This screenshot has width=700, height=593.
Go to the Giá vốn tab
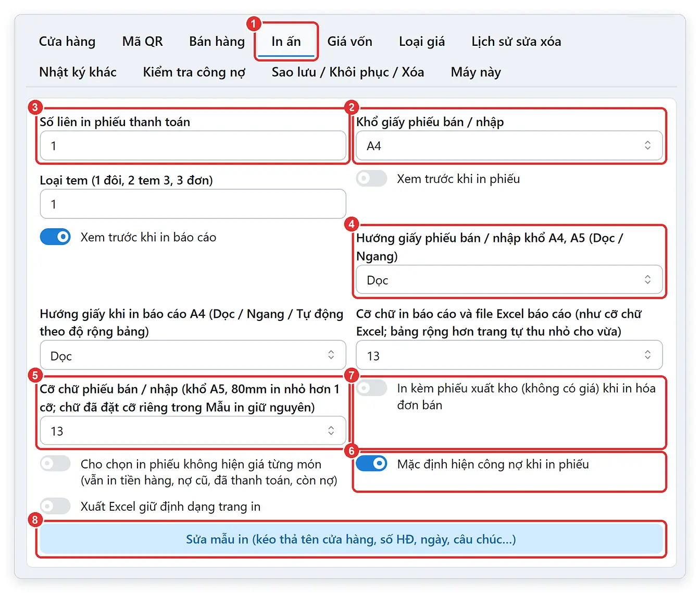tap(349, 42)
